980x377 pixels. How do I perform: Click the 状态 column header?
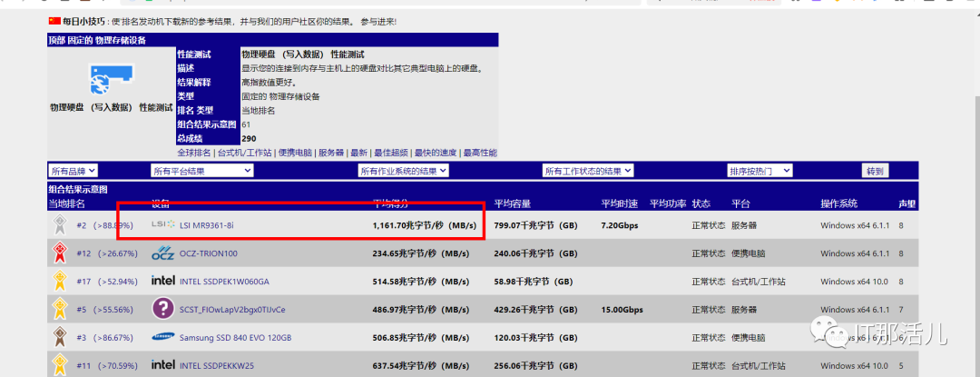[x=701, y=203]
